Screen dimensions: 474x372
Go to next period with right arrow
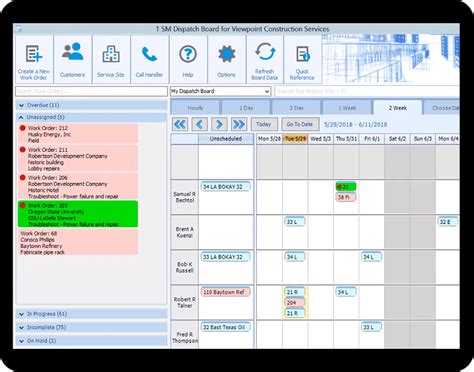pos(219,124)
